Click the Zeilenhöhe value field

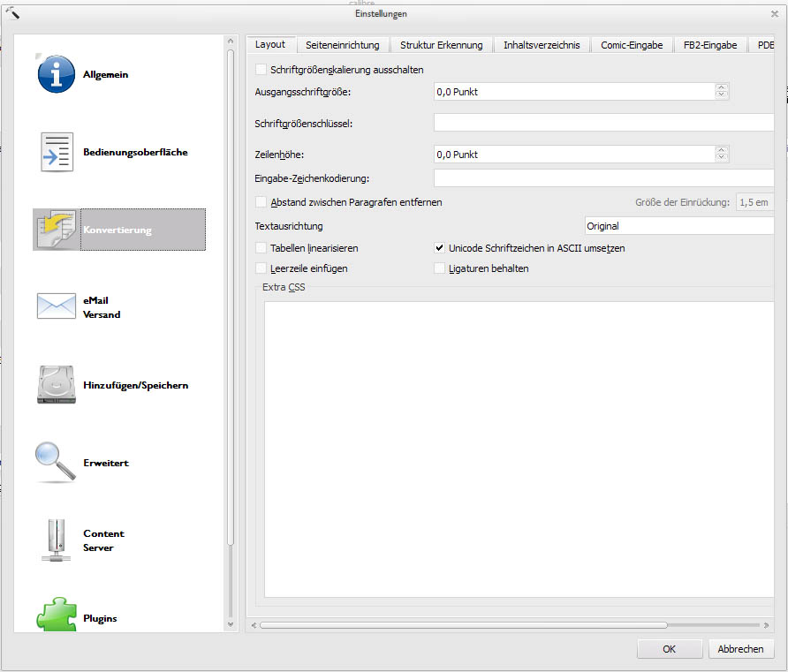tap(574, 155)
